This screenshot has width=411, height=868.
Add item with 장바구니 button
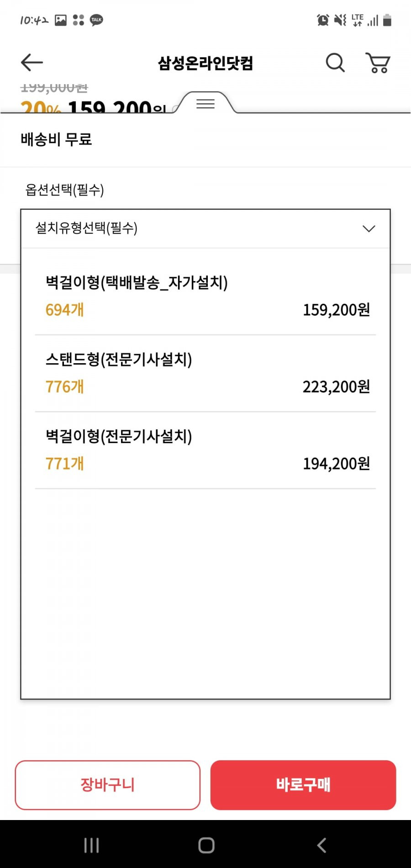[x=108, y=785]
